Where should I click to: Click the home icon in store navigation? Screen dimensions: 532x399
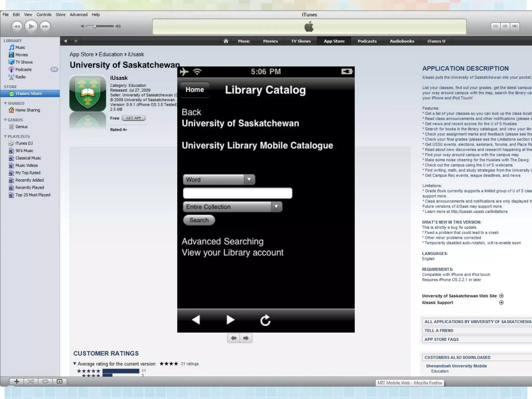pos(226,41)
